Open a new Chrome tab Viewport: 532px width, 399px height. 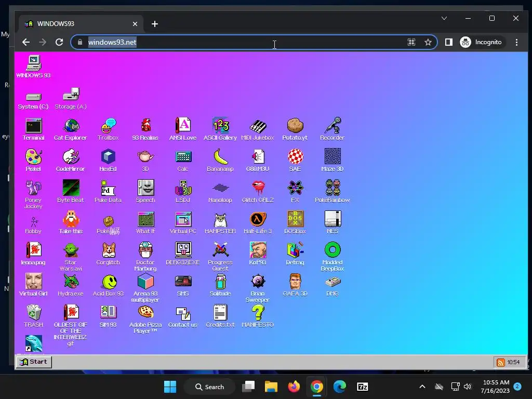(155, 24)
